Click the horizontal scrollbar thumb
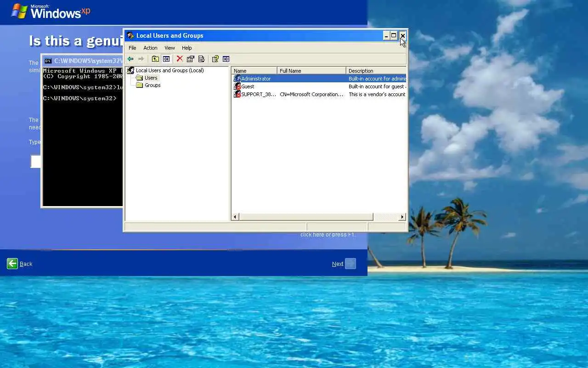This screenshot has height=368, width=588. (x=306, y=217)
